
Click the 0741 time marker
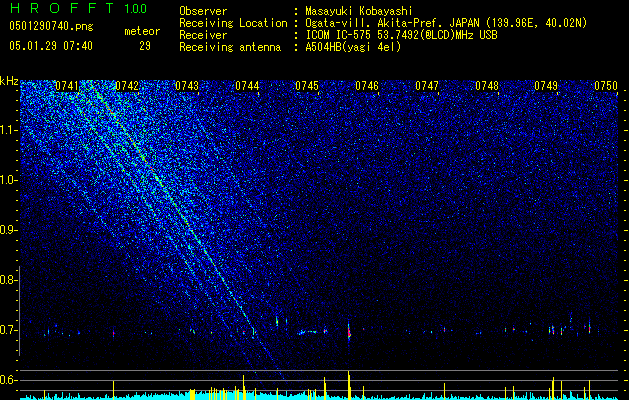67,86
